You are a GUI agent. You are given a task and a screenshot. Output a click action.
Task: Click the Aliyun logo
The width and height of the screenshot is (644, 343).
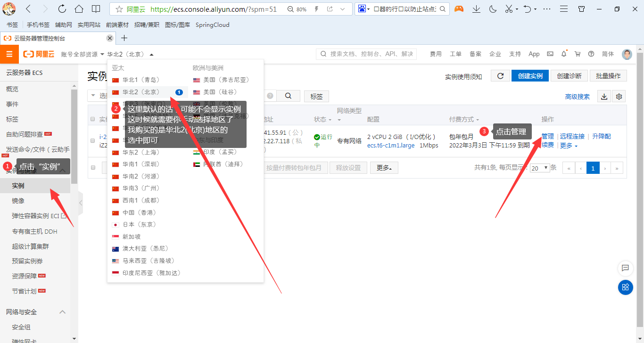pyautogui.click(x=39, y=54)
